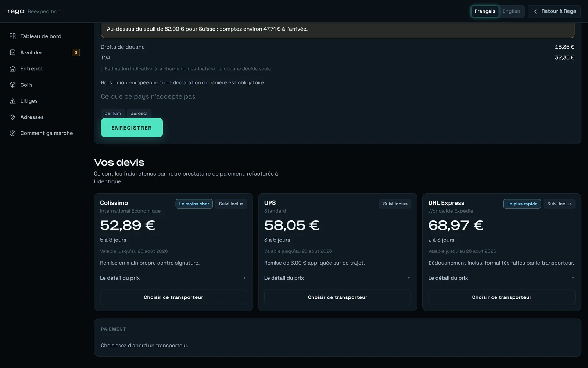Click the 'Hors Union européenne' declaration notice
Image resolution: width=588 pixels, height=368 pixels.
183,83
